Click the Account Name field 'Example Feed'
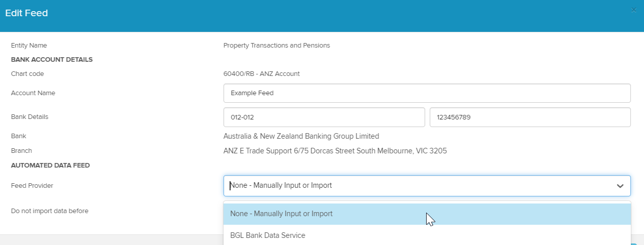 coord(427,93)
